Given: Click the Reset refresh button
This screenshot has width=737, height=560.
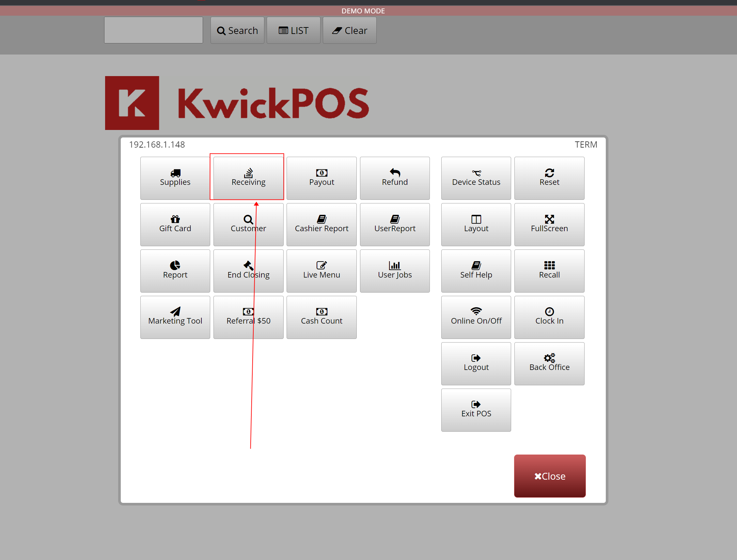Looking at the screenshot, I should click(549, 178).
